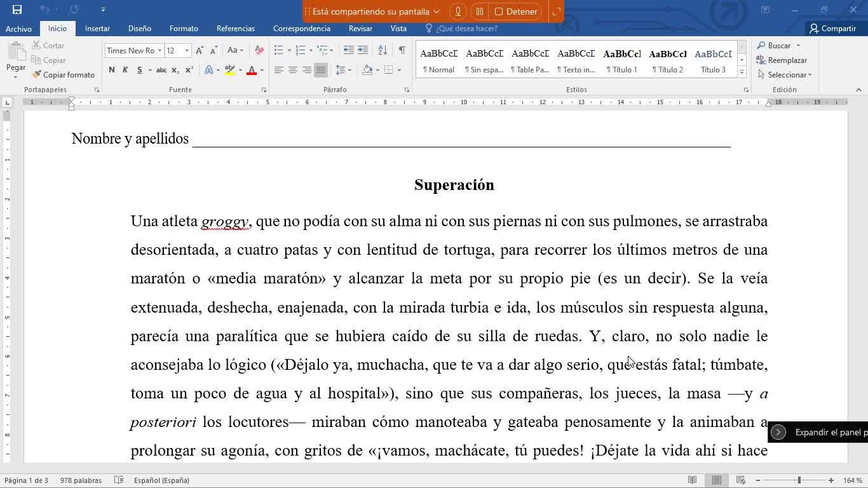Apply paragraph shading with paint bucket
The height and width of the screenshot is (488, 868).
pos(367,70)
